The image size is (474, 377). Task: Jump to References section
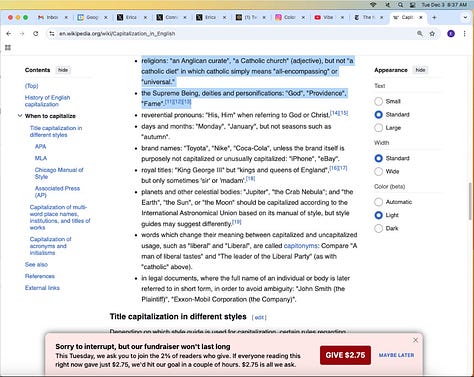(x=40, y=276)
